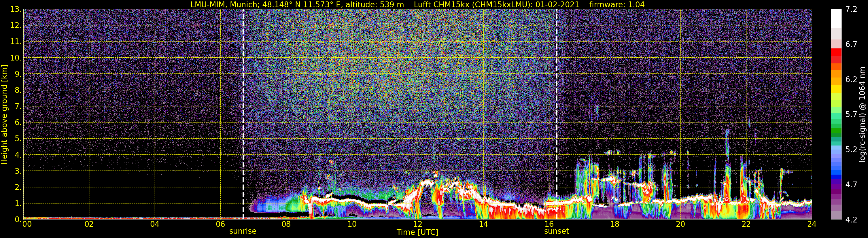This screenshot has width=868, height=238.
Task: Click the y-axis tick label 3
Action: [x=18, y=171]
